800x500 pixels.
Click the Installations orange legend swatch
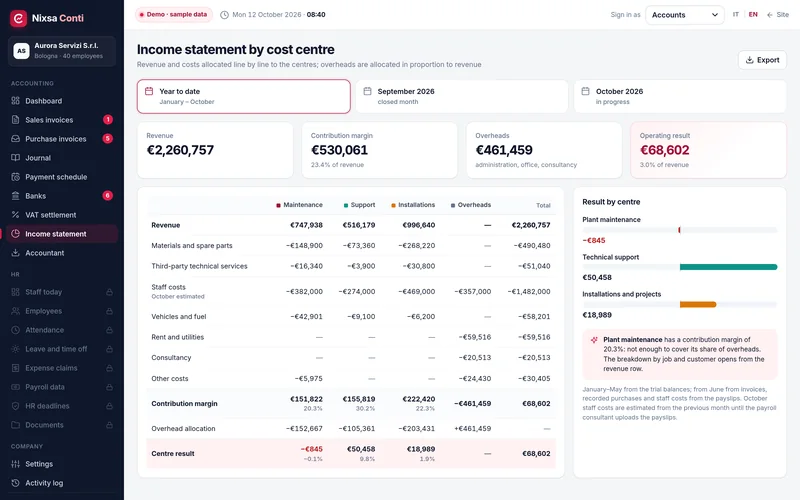point(393,206)
